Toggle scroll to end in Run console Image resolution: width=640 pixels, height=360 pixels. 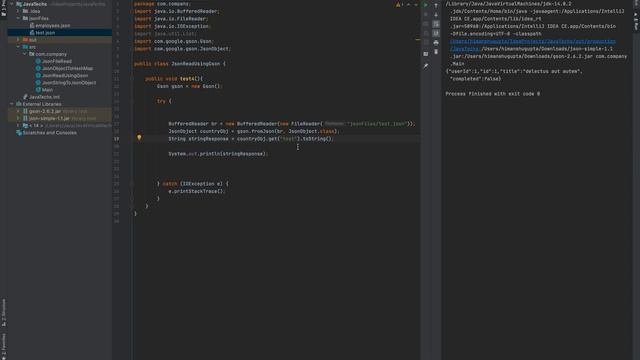[436, 33]
